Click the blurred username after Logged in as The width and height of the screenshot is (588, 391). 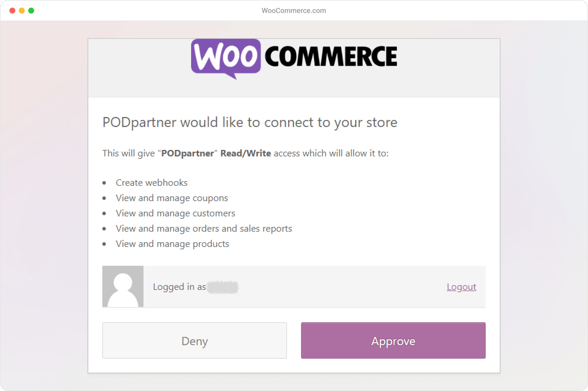click(223, 287)
